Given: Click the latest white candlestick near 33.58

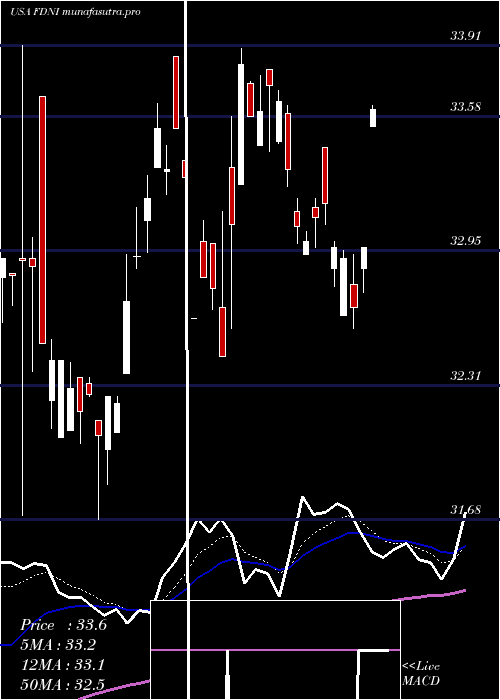Looking at the screenshot, I should (373, 117).
